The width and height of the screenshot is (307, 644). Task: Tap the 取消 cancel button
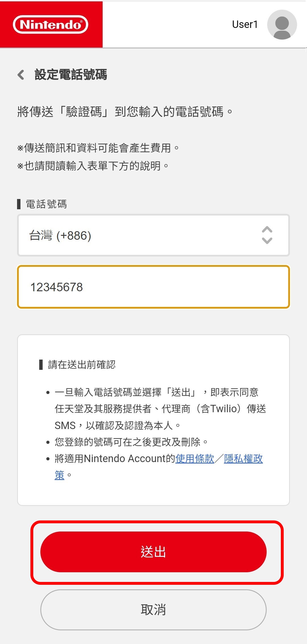click(x=153, y=610)
